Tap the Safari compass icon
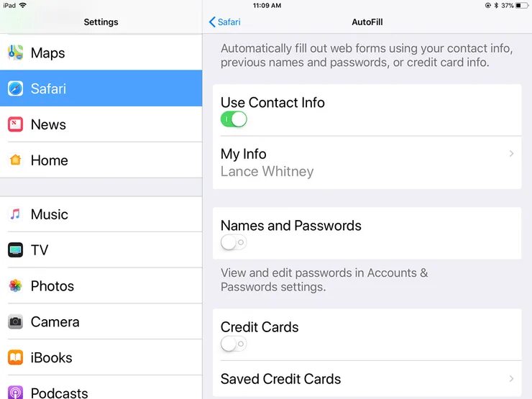This screenshot has height=399, width=532. (x=15, y=88)
